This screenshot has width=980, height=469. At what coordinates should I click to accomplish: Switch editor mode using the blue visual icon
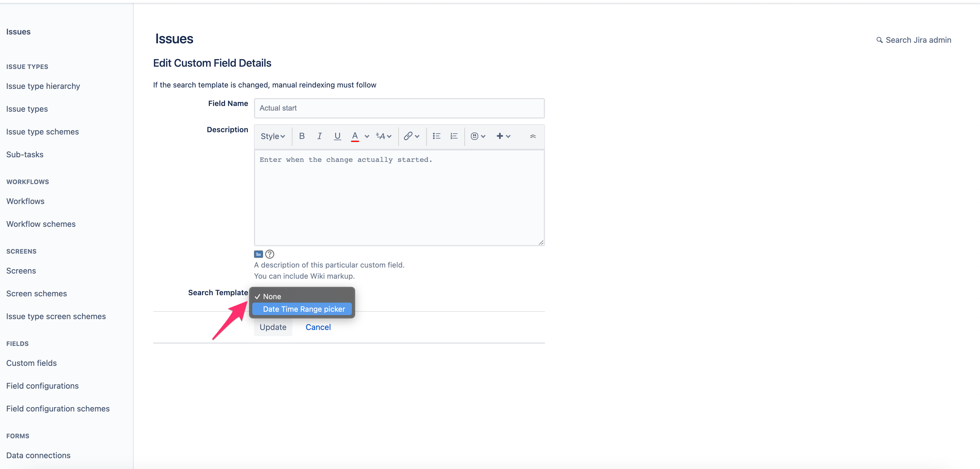[258, 254]
